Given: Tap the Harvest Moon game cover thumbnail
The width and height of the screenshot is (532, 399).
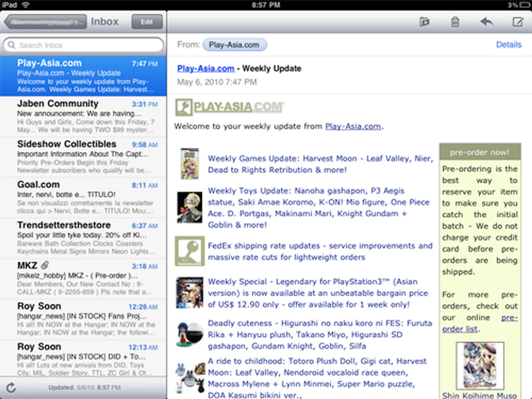Looking at the screenshot, I should pyautogui.click(x=190, y=164).
